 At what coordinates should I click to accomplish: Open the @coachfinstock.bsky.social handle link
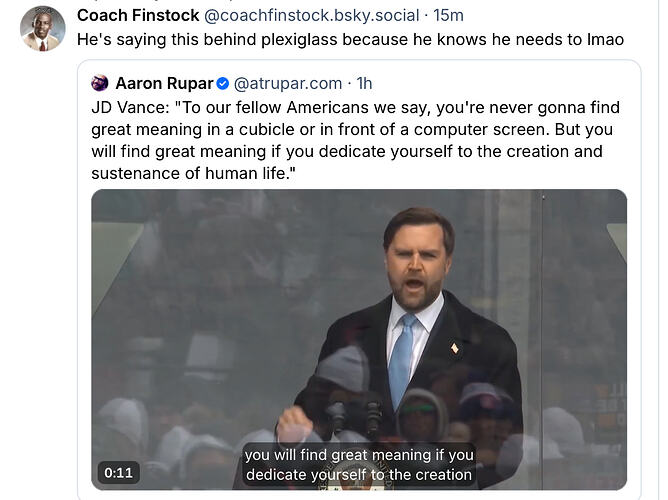[x=312, y=15]
